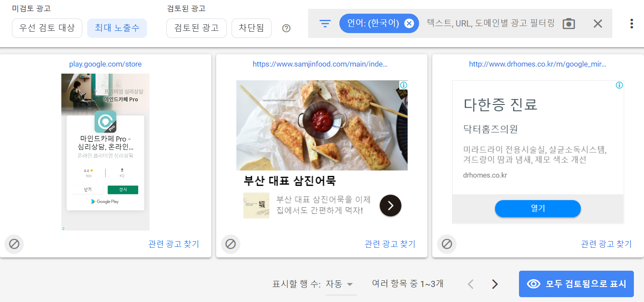Click 다한증 진료 headline text

pyautogui.click(x=500, y=105)
